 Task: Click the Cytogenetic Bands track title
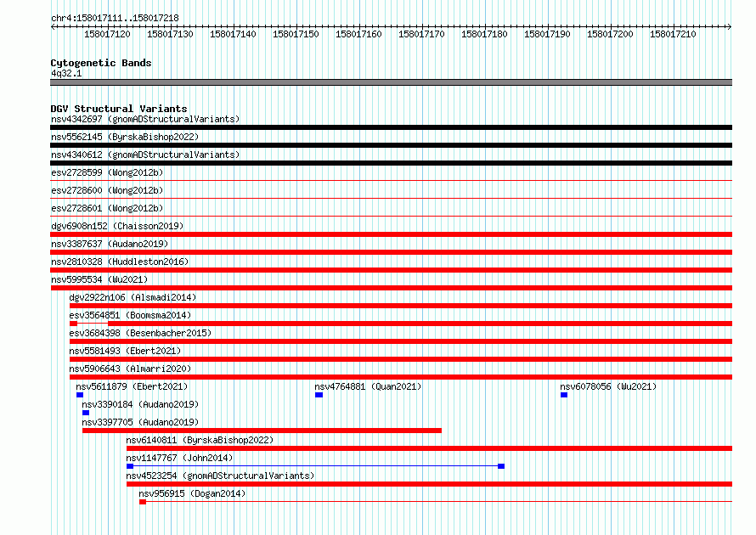pos(101,63)
